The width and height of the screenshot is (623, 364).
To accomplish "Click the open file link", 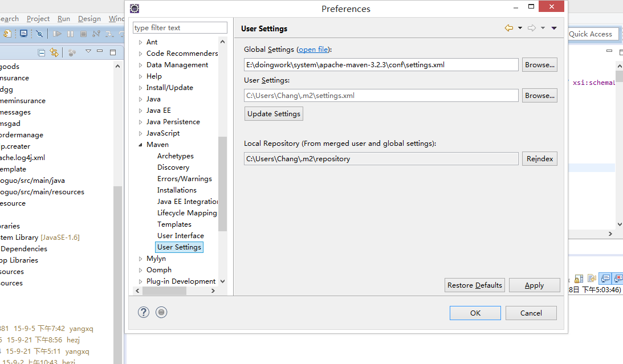I will point(313,50).
